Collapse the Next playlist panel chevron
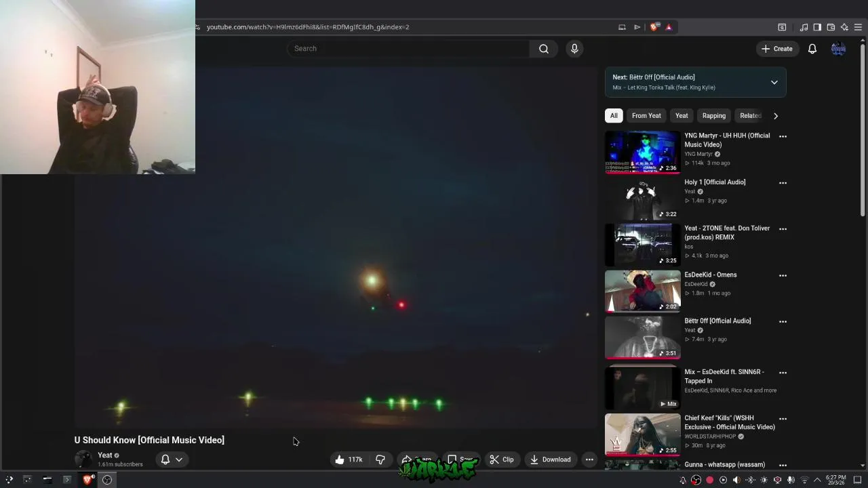The height and width of the screenshot is (488, 868). 774,82
